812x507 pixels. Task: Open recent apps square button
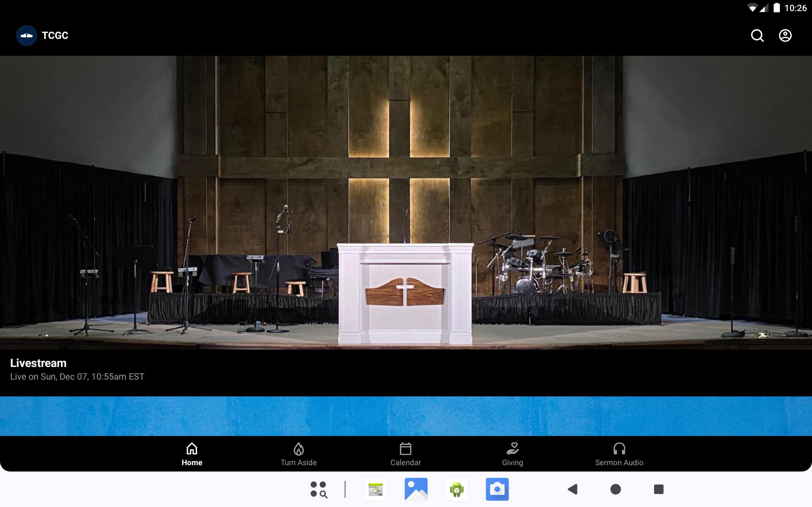coord(658,489)
